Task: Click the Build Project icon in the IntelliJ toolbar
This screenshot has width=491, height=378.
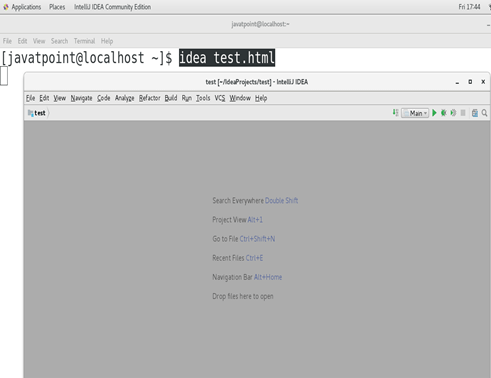Action: (x=395, y=113)
